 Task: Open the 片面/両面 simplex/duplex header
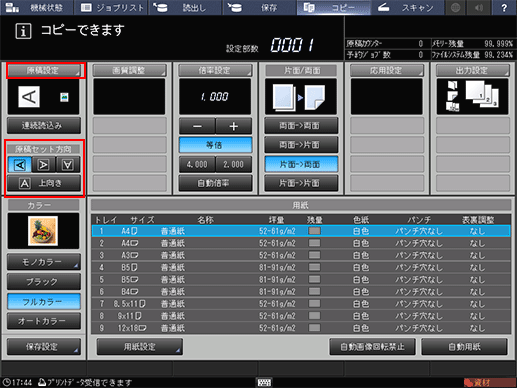(x=301, y=70)
